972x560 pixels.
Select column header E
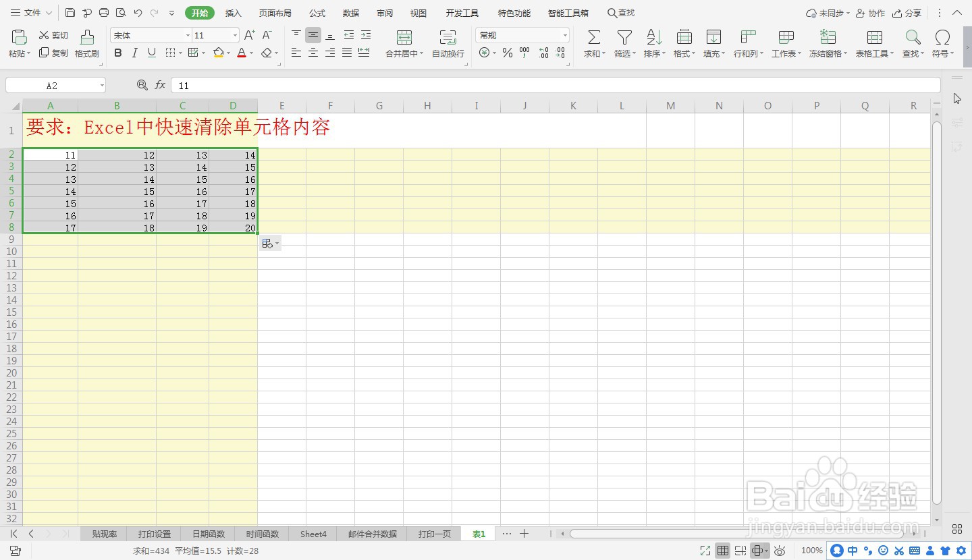282,106
